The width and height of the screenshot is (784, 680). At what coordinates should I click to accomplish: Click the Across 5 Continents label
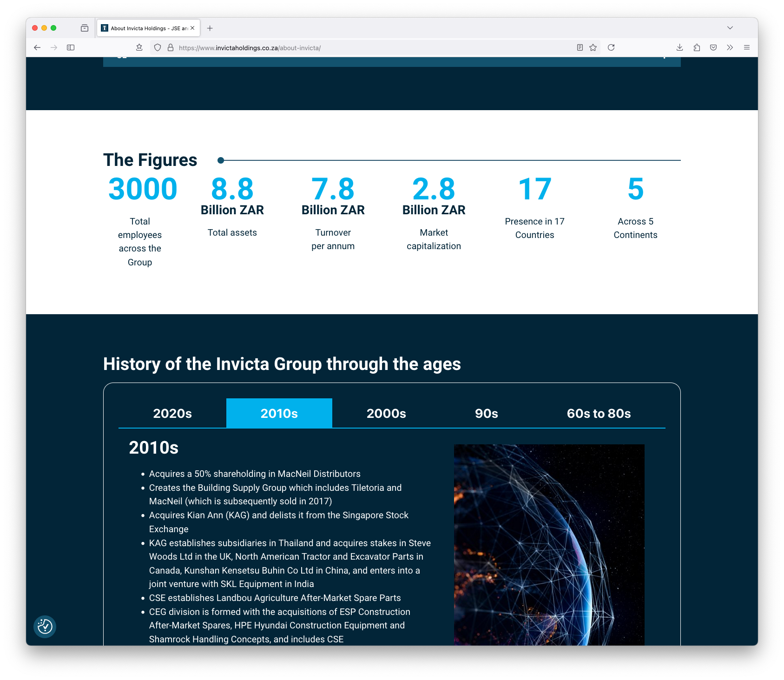click(636, 228)
